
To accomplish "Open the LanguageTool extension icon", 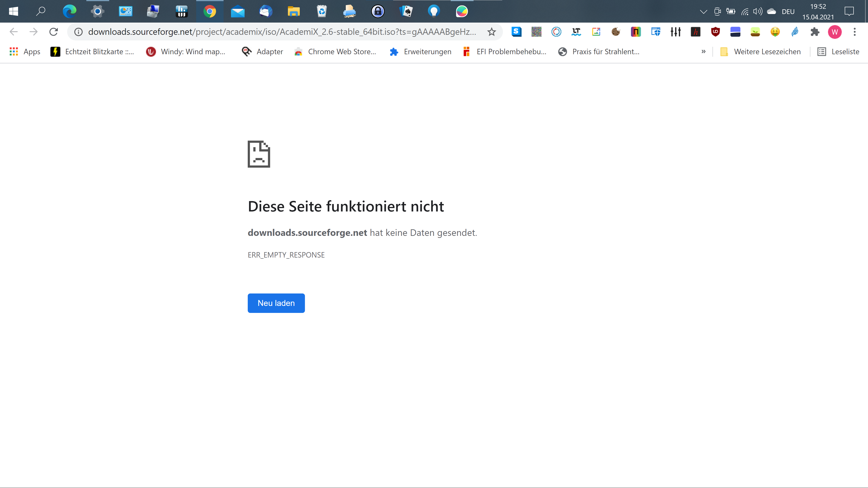I will pyautogui.click(x=576, y=32).
